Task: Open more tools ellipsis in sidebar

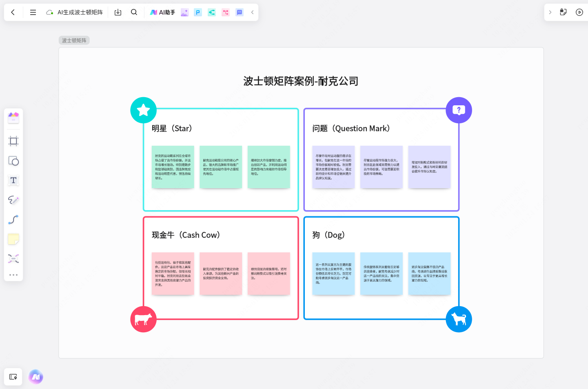Action: (13, 275)
